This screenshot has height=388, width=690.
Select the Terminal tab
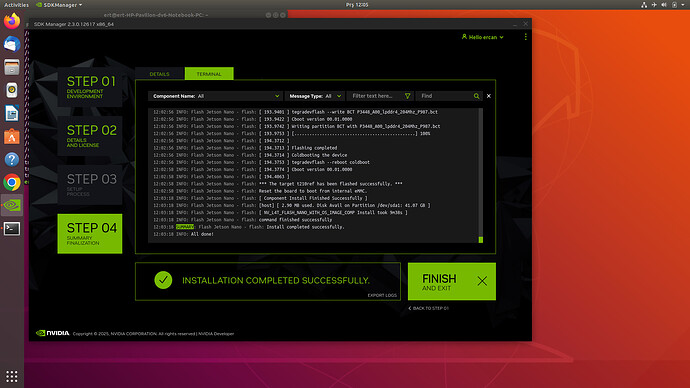(209, 74)
